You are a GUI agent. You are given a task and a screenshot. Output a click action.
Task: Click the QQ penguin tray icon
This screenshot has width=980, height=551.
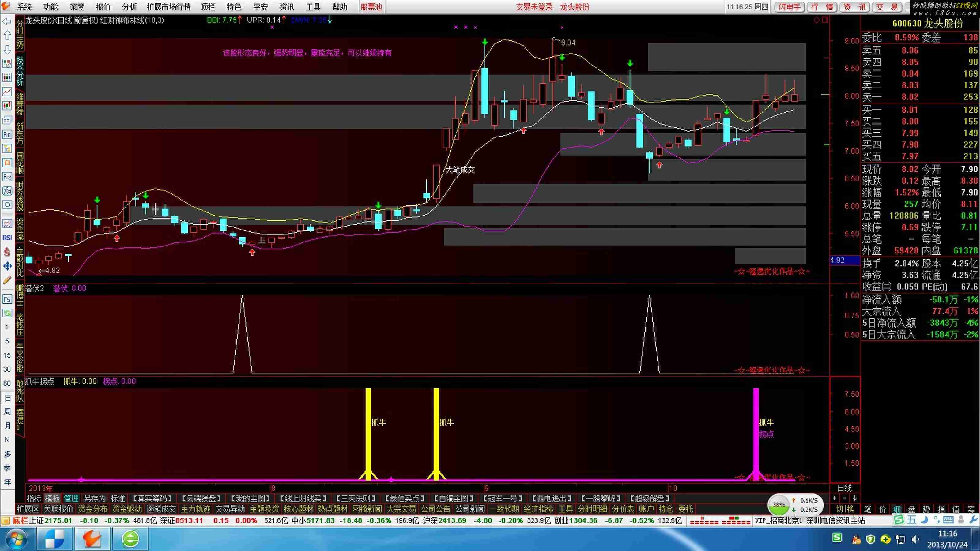point(857,539)
